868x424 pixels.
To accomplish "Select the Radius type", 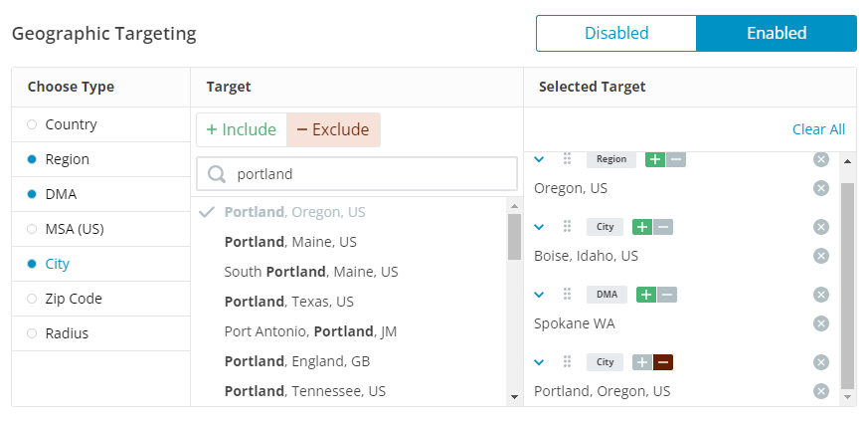I will click(100, 333).
